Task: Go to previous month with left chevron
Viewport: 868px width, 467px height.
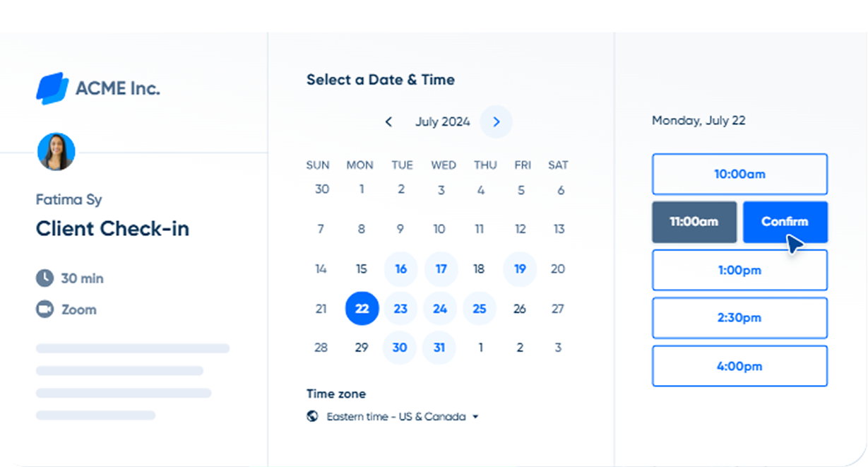Action: (388, 122)
